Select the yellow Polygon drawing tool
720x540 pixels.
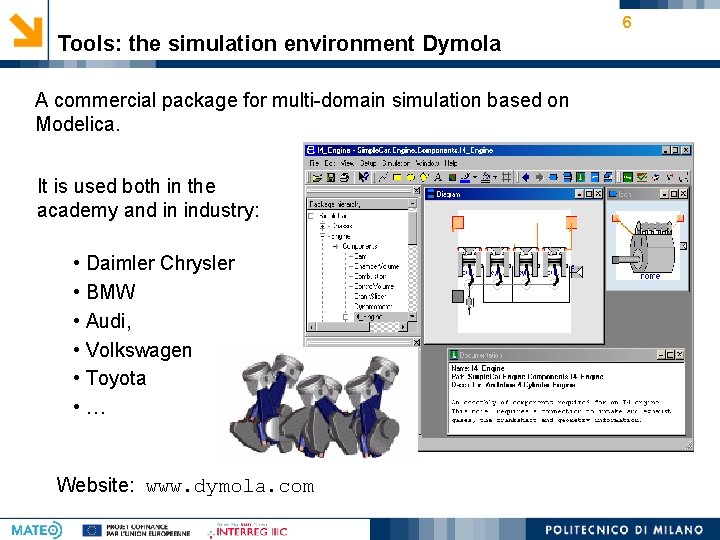(x=424, y=177)
